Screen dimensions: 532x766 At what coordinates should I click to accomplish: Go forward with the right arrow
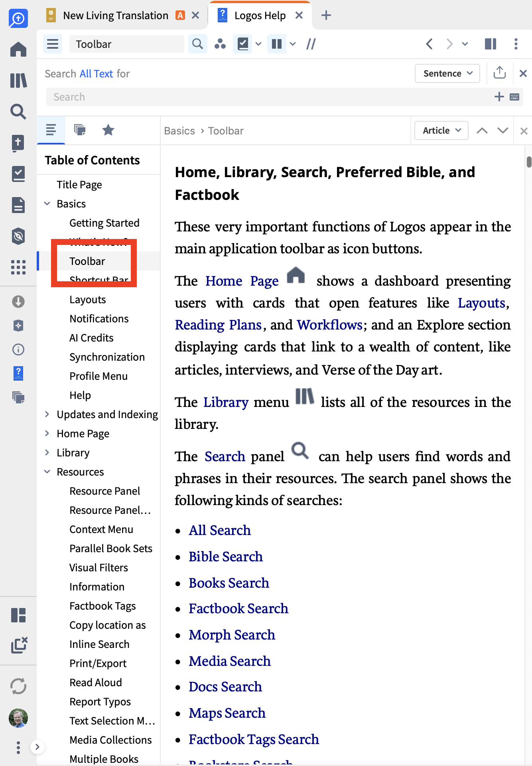click(449, 44)
